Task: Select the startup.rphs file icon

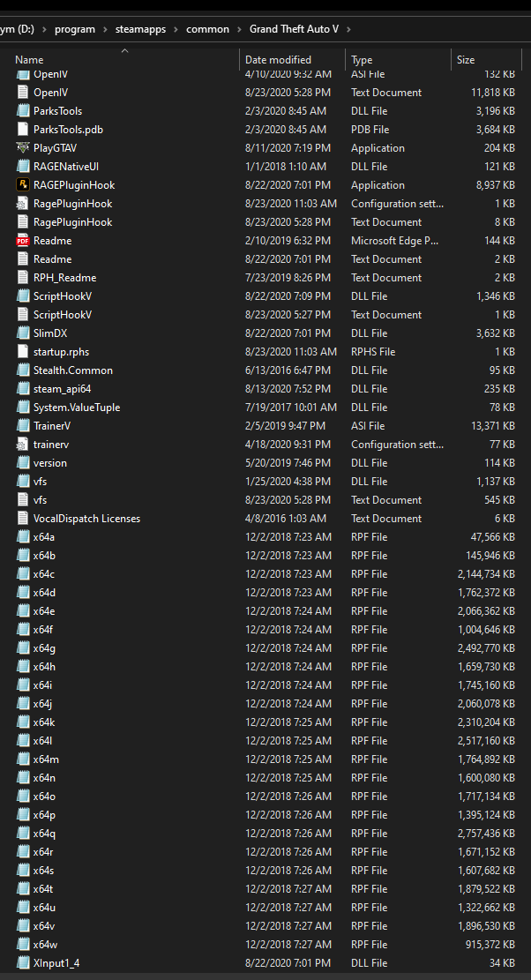Action: coord(22,352)
